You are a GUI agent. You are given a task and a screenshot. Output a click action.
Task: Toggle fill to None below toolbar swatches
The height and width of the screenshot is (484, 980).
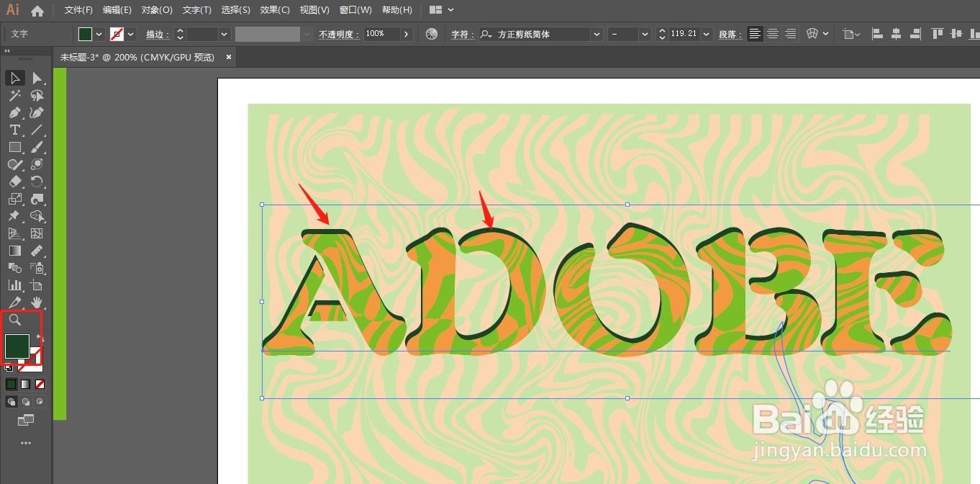(x=40, y=384)
